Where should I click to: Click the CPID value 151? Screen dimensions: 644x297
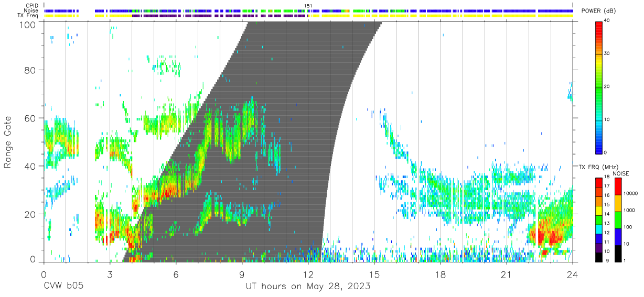pyautogui.click(x=308, y=6)
